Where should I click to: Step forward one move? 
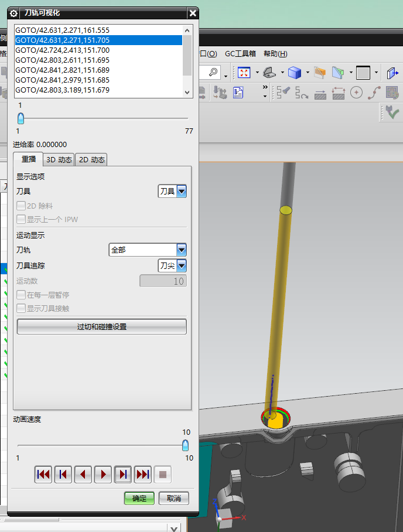point(123,475)
